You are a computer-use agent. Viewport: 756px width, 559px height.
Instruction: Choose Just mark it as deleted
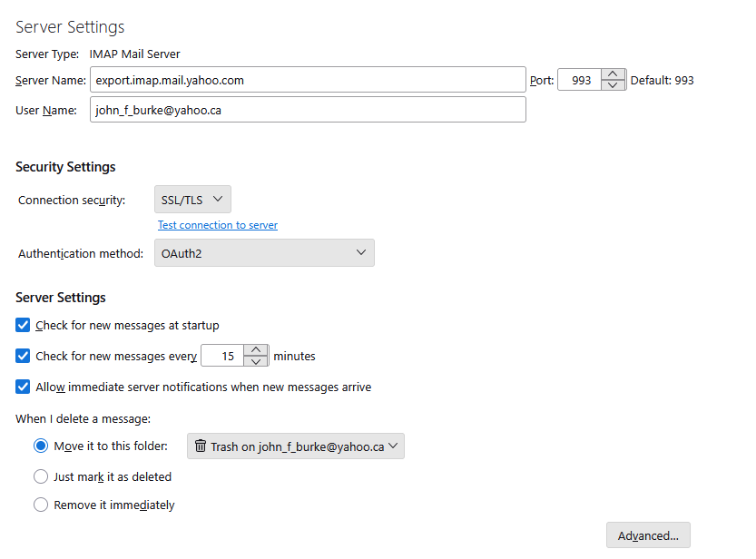coord(41,476)
